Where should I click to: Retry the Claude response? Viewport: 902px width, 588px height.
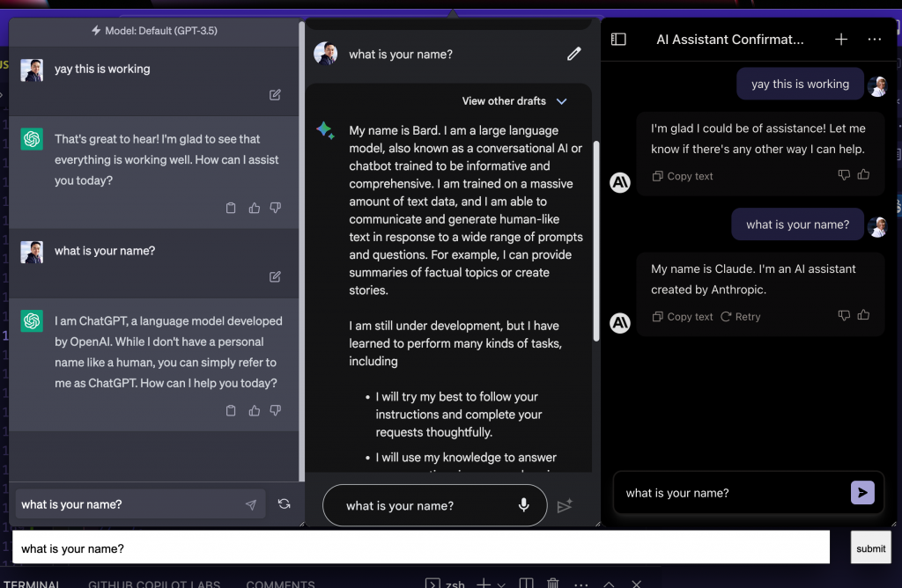[740, 316]
